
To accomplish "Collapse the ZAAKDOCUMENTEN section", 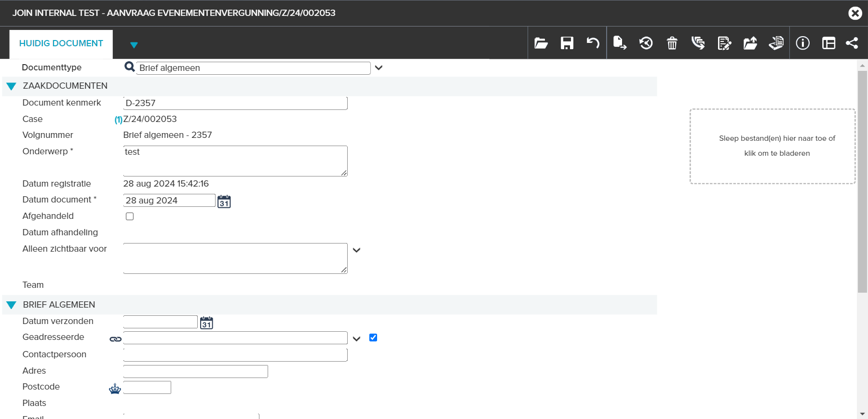I will click(x=12, y=87).
